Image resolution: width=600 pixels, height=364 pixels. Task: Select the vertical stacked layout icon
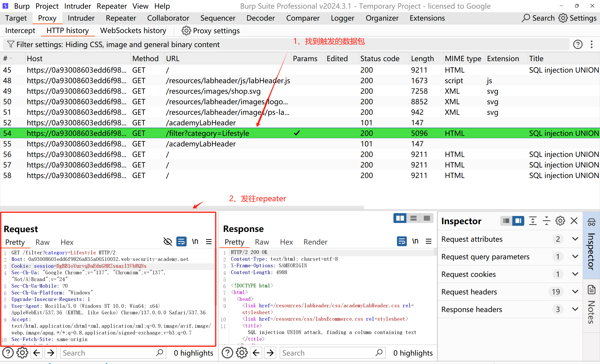[413, 218]
